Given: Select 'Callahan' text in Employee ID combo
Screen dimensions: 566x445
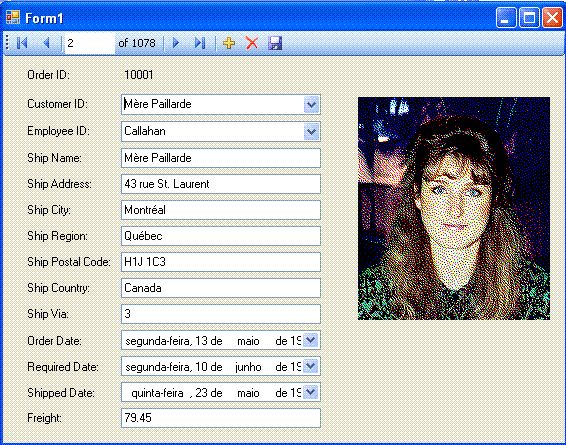Looking at the screenshot, I should point(145,131).
